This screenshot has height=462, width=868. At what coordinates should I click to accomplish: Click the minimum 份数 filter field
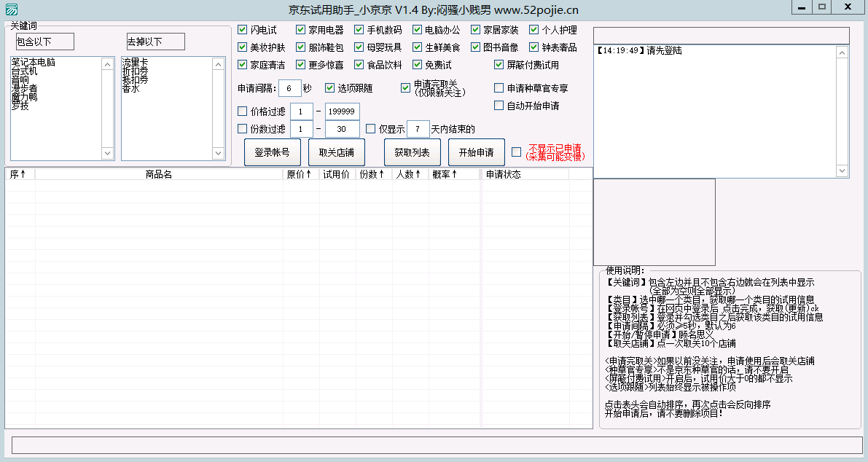(301, 129)
